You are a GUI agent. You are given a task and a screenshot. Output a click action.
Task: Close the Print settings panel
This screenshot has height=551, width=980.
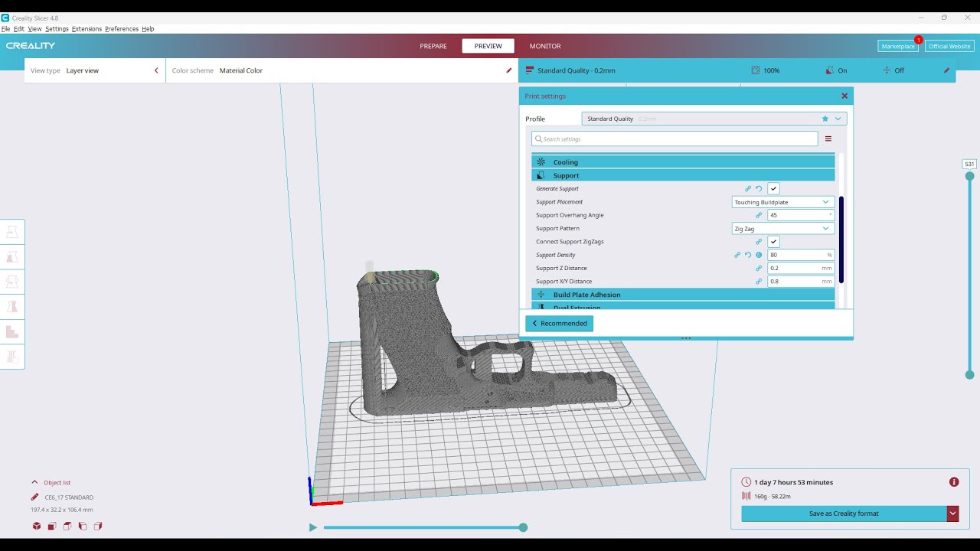point(844,96)
